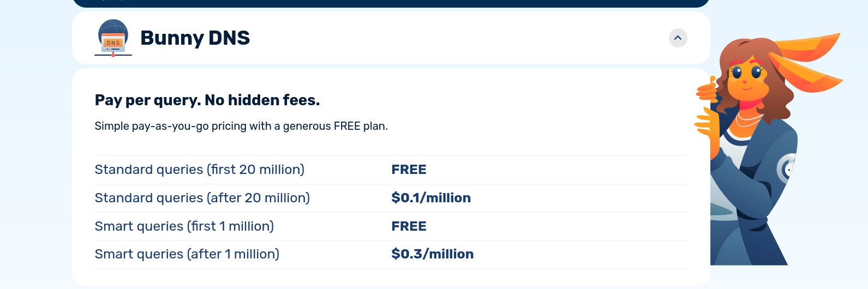
Task: Collapse the Bunny DNS section chevron
Action: tap(678, 38)
